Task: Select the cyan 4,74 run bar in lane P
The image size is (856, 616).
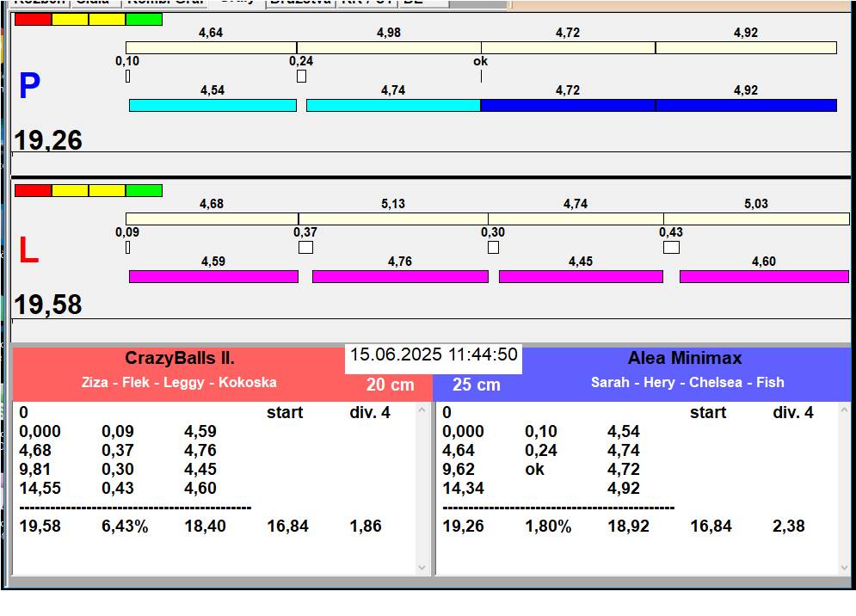Action: (393, 106)
